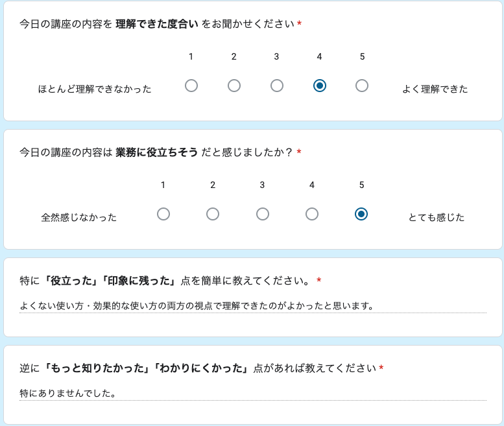Click the よく理解できた label
The image size is (504, 426).
(435, 89)
